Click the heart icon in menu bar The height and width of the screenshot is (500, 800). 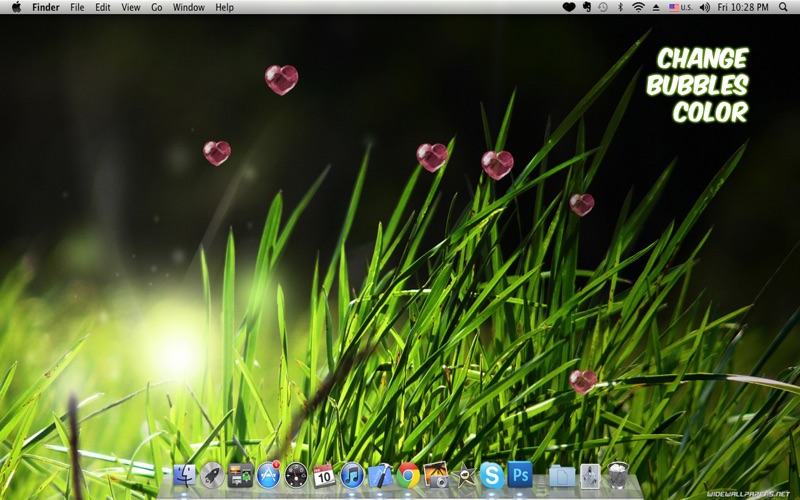568,7
